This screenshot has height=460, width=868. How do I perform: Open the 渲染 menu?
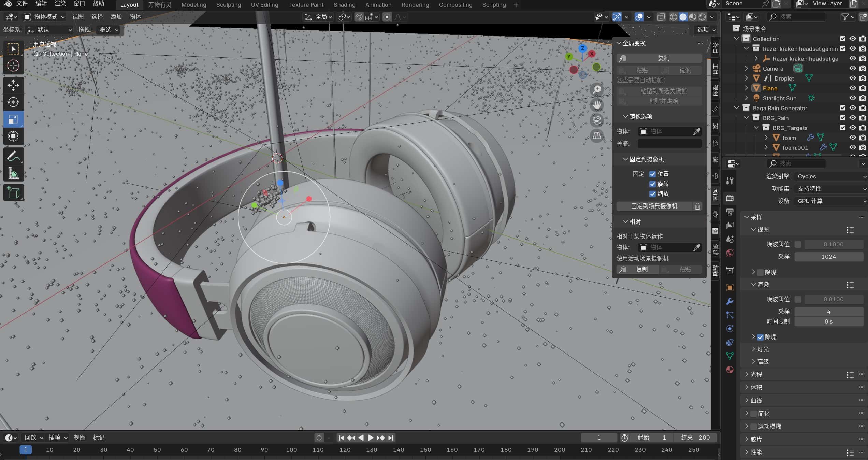pyautogui.click(x=60, y=4)
